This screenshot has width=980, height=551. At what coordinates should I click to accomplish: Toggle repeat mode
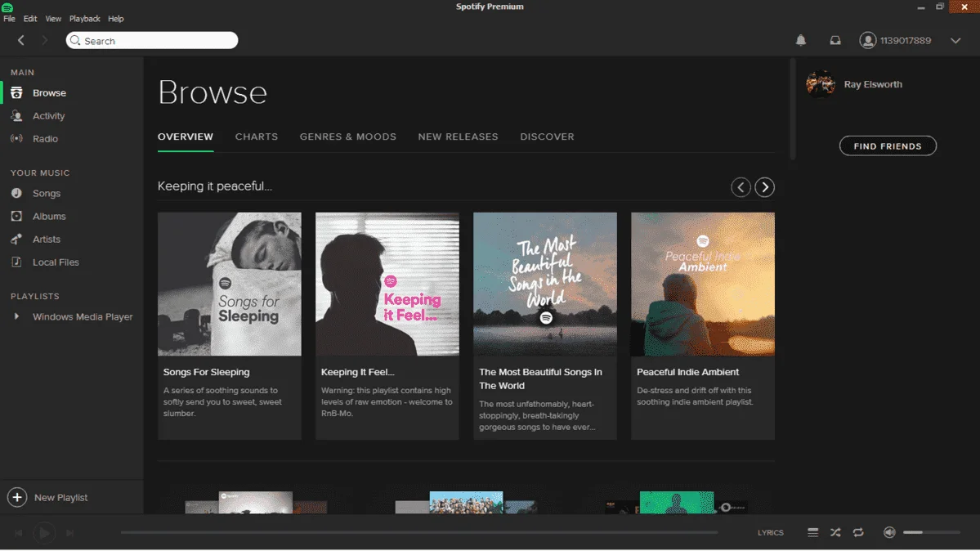(858, 532)
